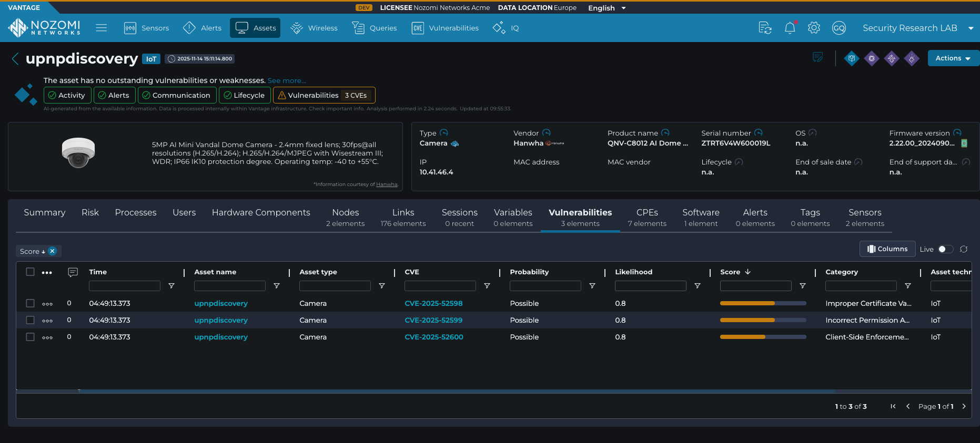Open the Vulnerabilities navigation item
This screenshot has width=980, height=443.
pyautogui.click(x=445, y=28)
